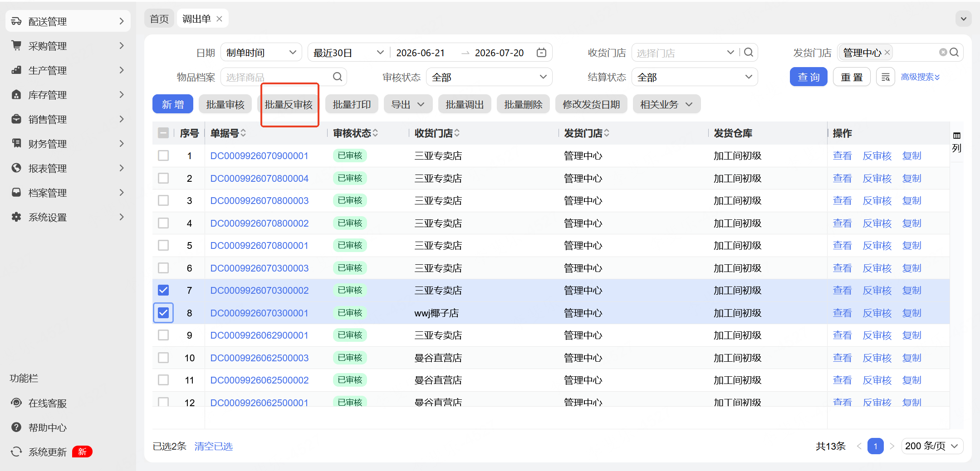
Task: Click the 报表管理 pie chart icon
Action: 16,168
